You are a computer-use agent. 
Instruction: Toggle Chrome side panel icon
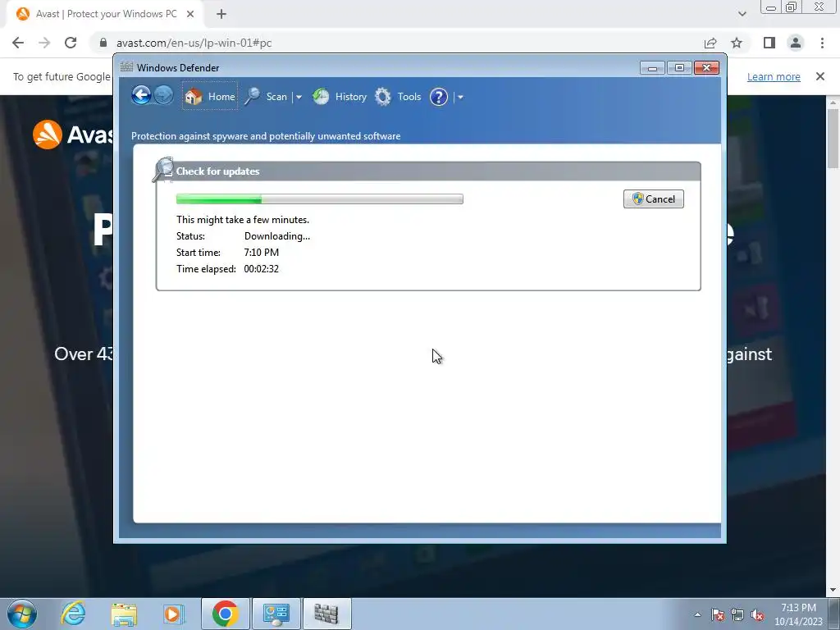pos(769,43)
